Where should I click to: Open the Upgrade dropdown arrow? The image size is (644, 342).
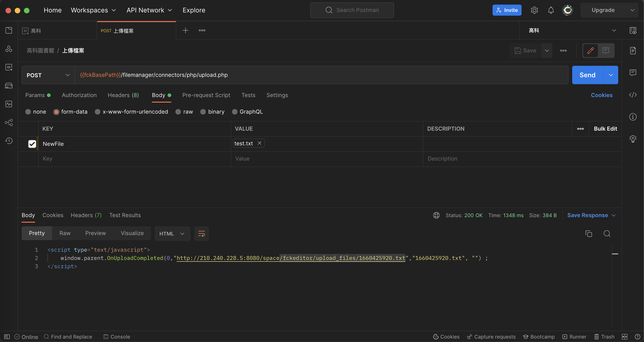pos(632,10)
